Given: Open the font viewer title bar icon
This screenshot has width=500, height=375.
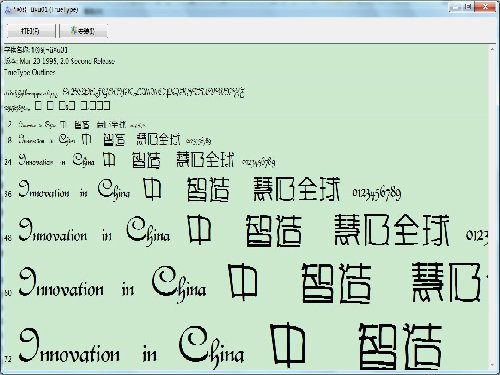Looking at the screenshot, I should [x=8, y=10].
